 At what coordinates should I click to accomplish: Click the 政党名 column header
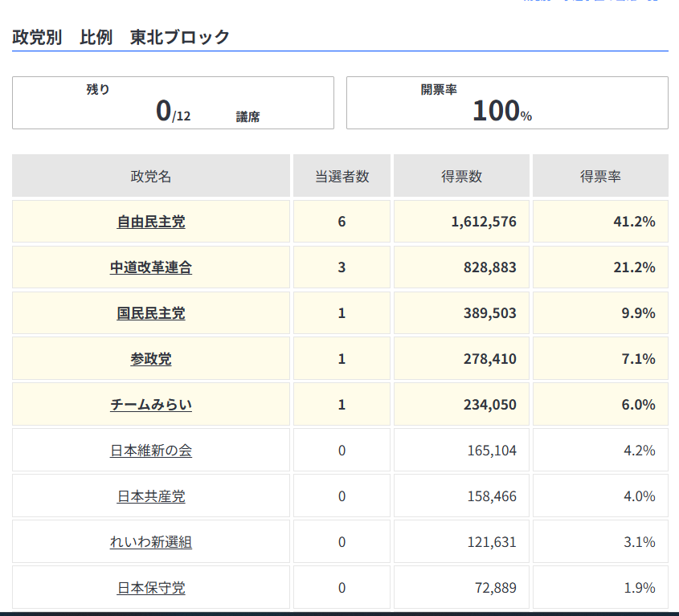[x=149, y=175]
